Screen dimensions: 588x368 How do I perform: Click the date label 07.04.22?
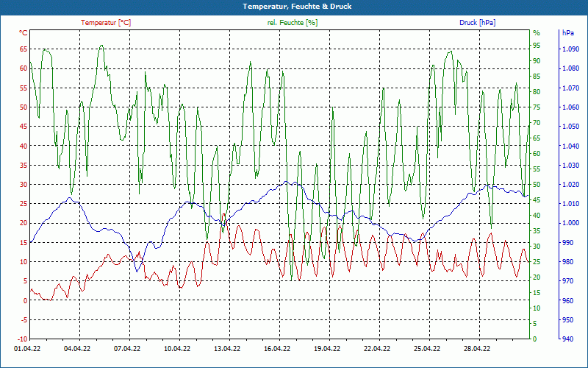click(x=127, y=349)
